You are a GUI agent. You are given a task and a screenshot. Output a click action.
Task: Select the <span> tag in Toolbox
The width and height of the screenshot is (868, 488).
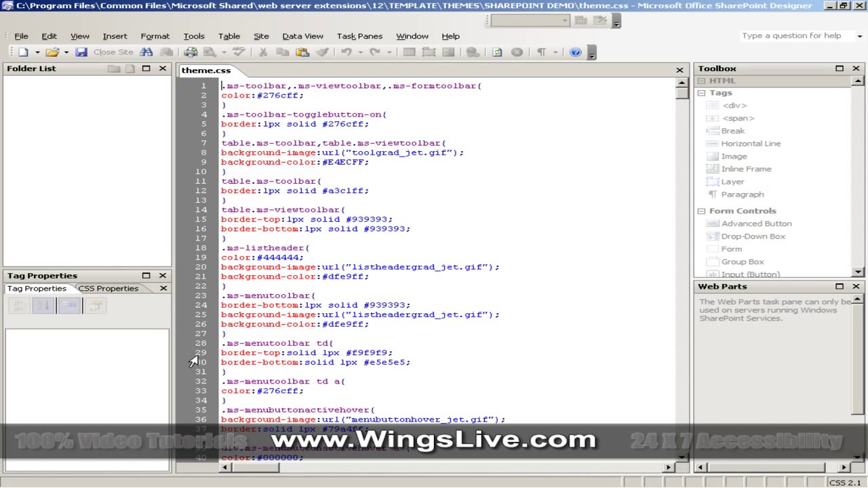[x=738, y=119]
